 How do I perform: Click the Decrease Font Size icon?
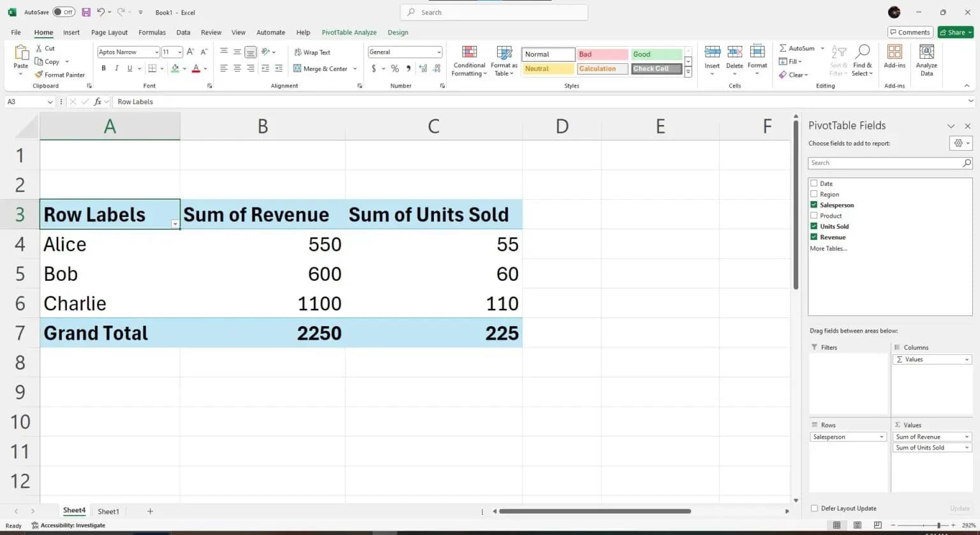tap(204, 52)
